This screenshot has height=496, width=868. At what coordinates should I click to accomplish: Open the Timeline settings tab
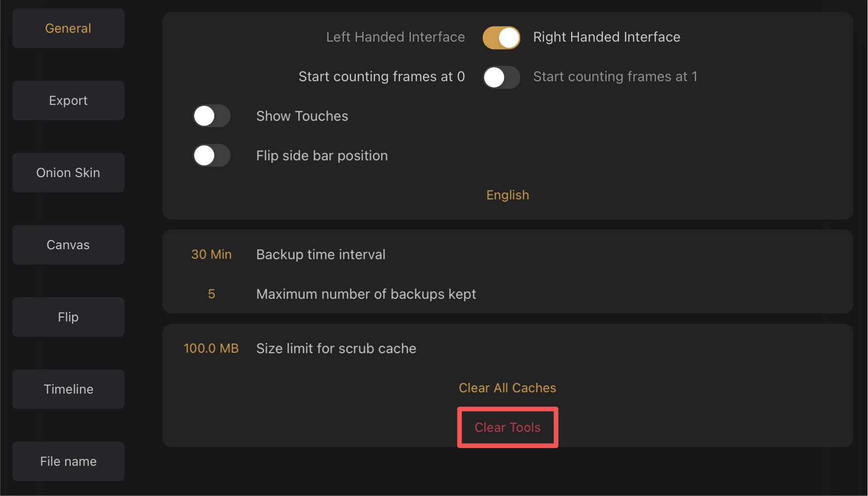coord(68,389)
